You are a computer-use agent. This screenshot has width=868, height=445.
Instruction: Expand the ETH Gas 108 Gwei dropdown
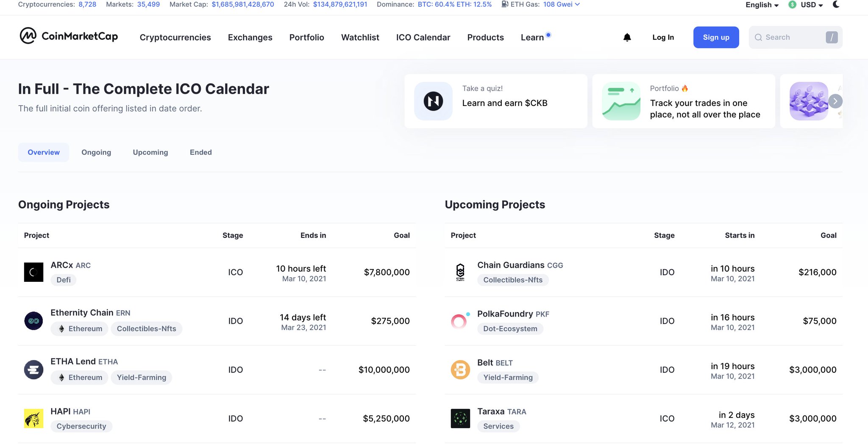(x=562, y=4)
